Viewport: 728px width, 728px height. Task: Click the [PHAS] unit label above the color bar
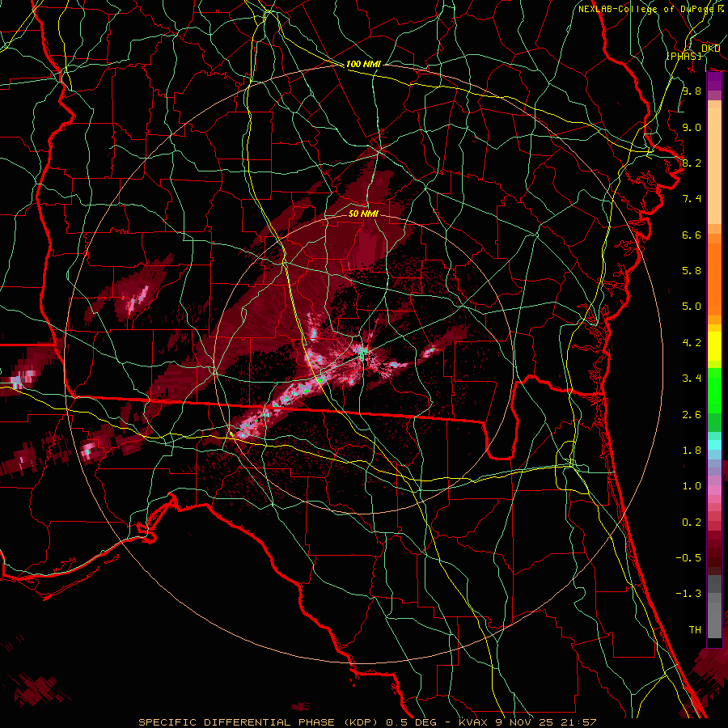[684, 56]
